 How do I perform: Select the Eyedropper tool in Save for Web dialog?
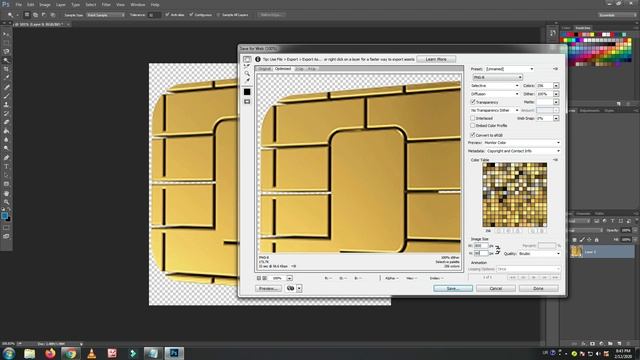point(247,80)
